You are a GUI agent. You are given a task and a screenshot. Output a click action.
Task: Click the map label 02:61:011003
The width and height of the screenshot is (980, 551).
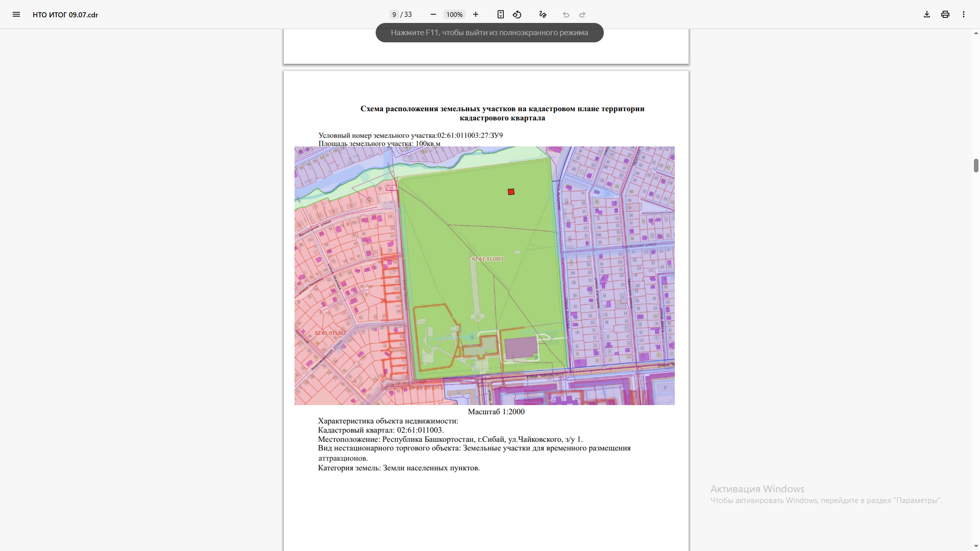click(487, 259)
